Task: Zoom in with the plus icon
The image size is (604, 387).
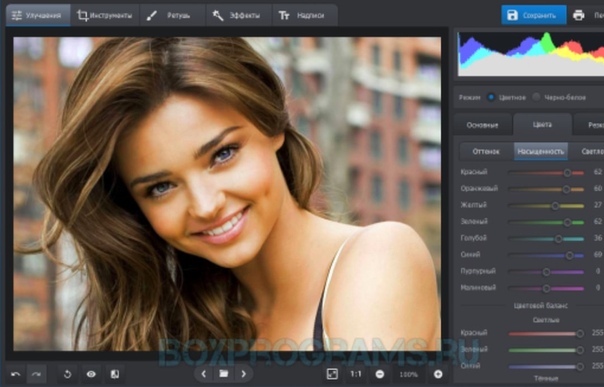Action: [438, 374]
